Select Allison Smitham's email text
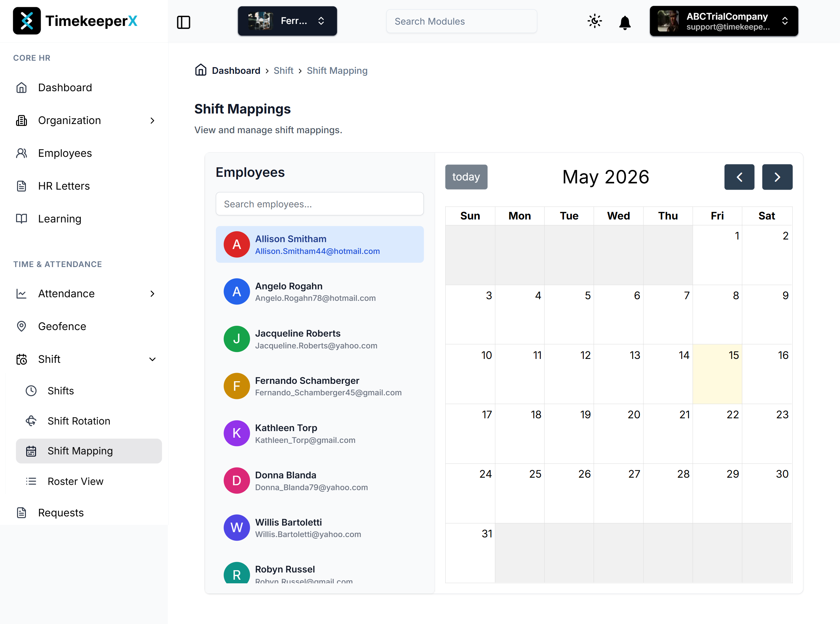This screenshot has height=624, width=840. point(317,251)
